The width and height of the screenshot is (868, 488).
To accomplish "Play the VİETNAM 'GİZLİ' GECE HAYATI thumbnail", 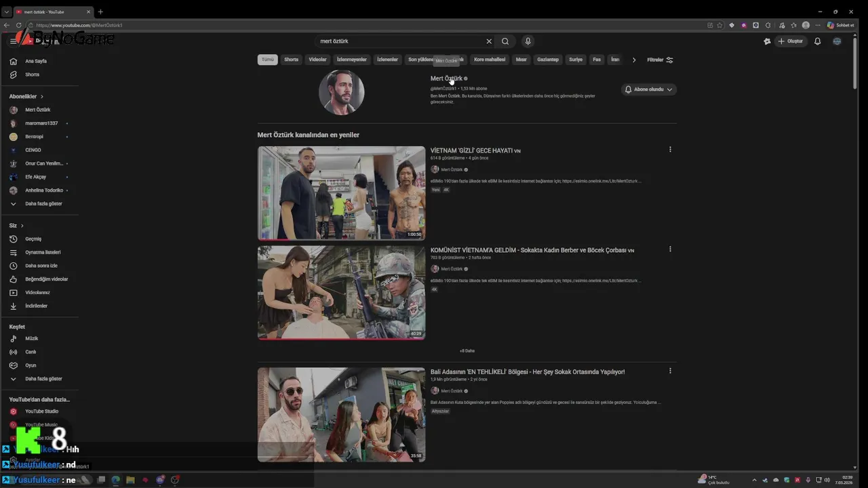I will pyautogui.click(x=341, y=193).
